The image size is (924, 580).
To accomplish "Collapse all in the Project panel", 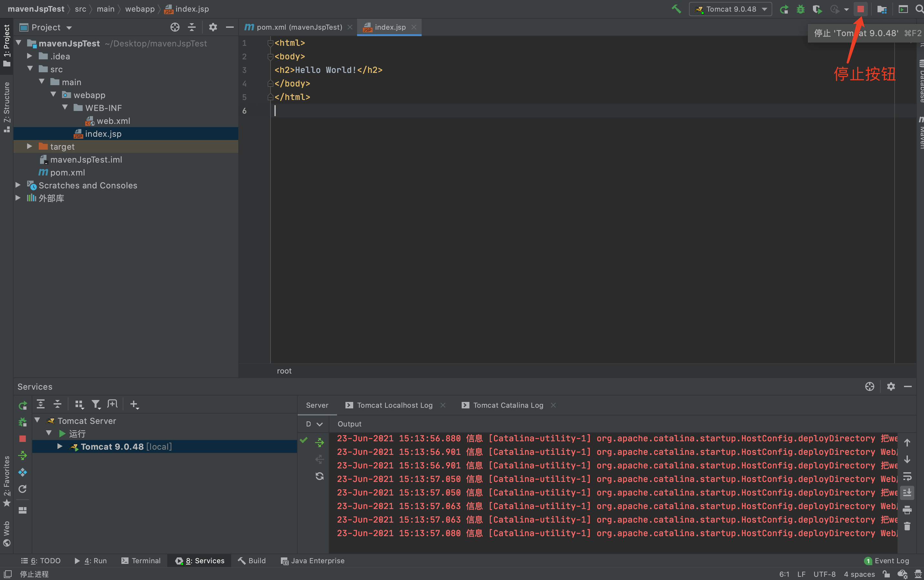I will 191,27.
